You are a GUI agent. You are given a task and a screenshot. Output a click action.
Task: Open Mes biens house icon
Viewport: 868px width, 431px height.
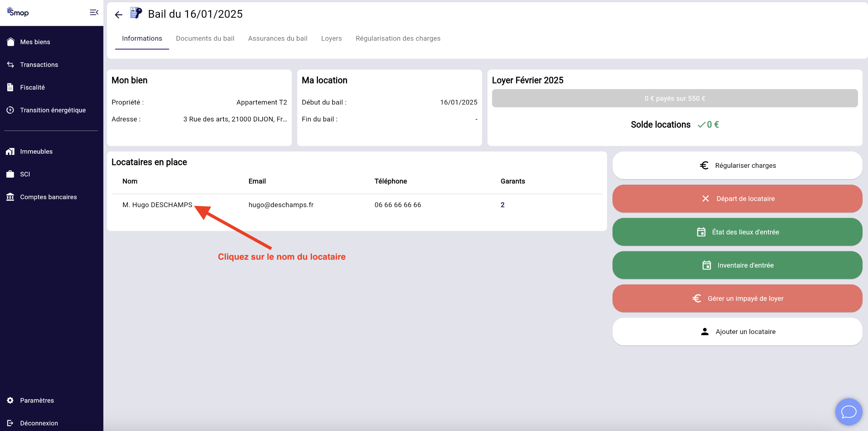pyautogui.click(x=10, y=42)
